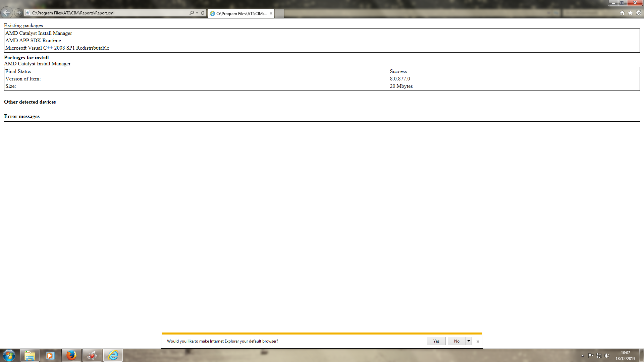Open Action Center flag icon
Image resolution: width=644 pixels, height=362 pixels.
[x=591, y=356]
